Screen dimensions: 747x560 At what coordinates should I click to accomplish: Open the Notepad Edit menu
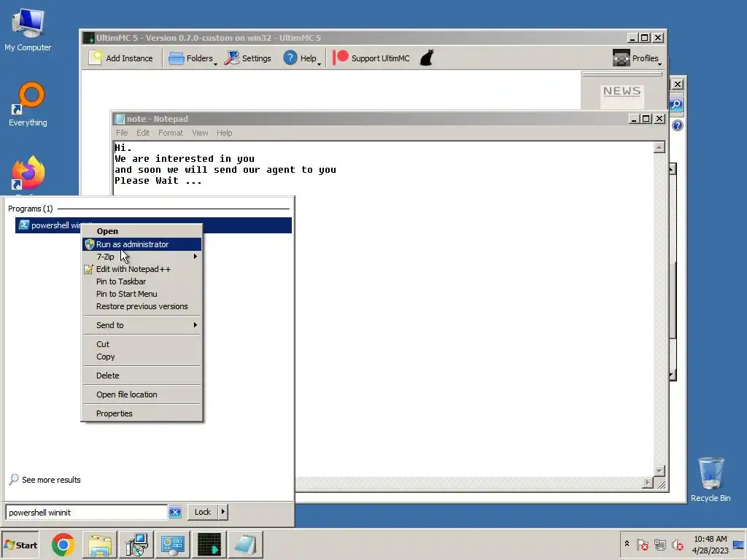(143, 133)
